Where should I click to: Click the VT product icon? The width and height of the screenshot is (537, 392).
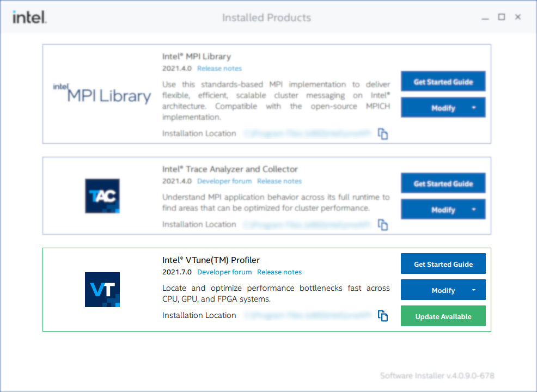point(102,290)
